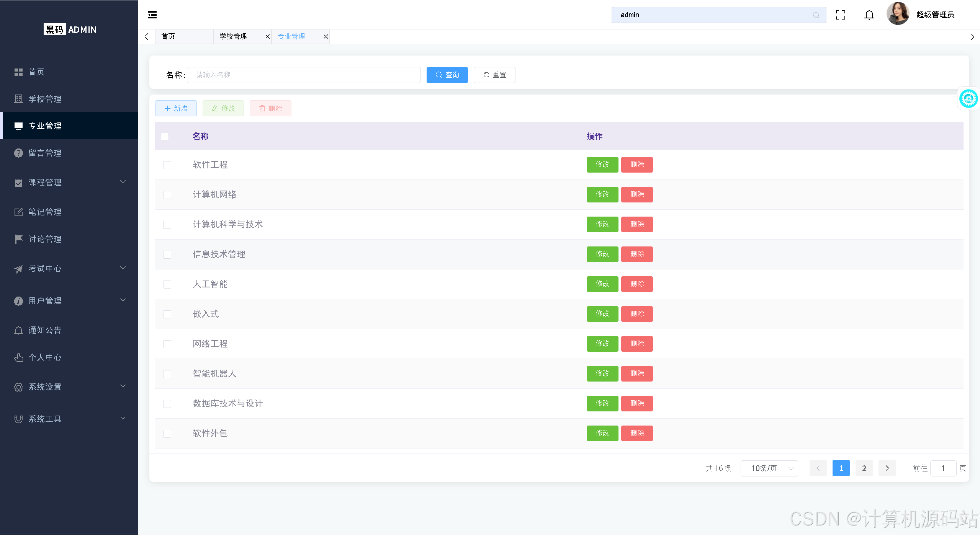Select the 人工智能 row checkbox
Viewport: 980px width, 535px height.
[x=167, y=284]
